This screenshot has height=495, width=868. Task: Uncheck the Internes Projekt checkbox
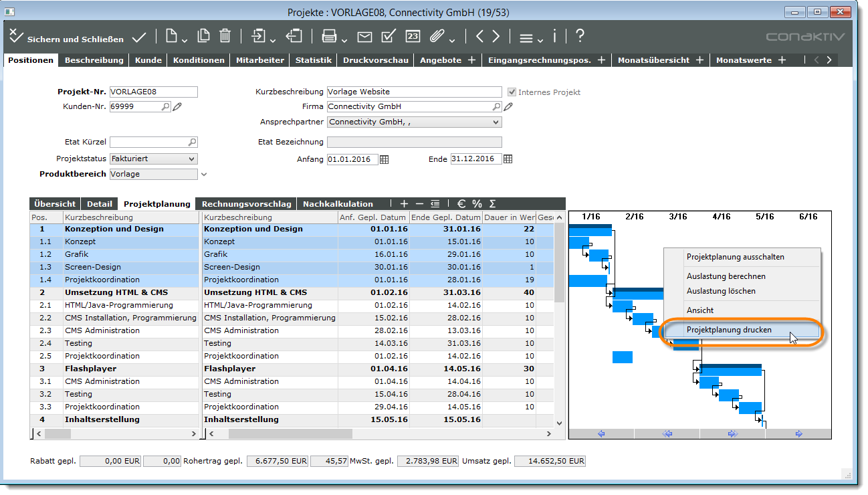click(x=512, y=92)
